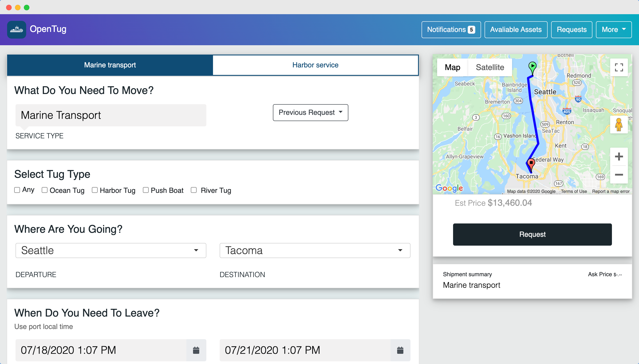Check the Ocean Tug checkbox
This screenshot has width=639, height=364.
45,190
